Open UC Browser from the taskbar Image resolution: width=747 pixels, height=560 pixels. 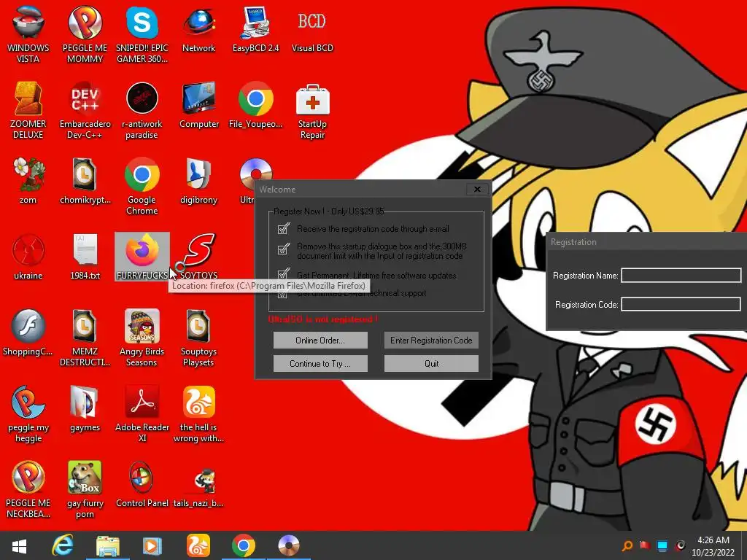click(x=198, y=545)
